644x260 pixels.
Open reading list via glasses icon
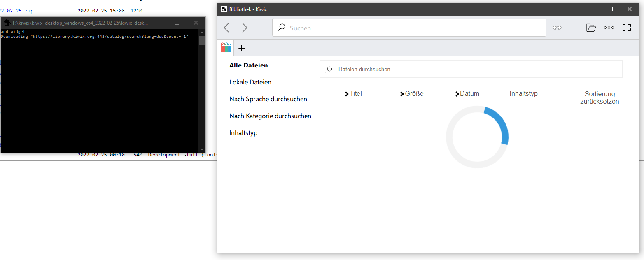(x=557, y=28)
